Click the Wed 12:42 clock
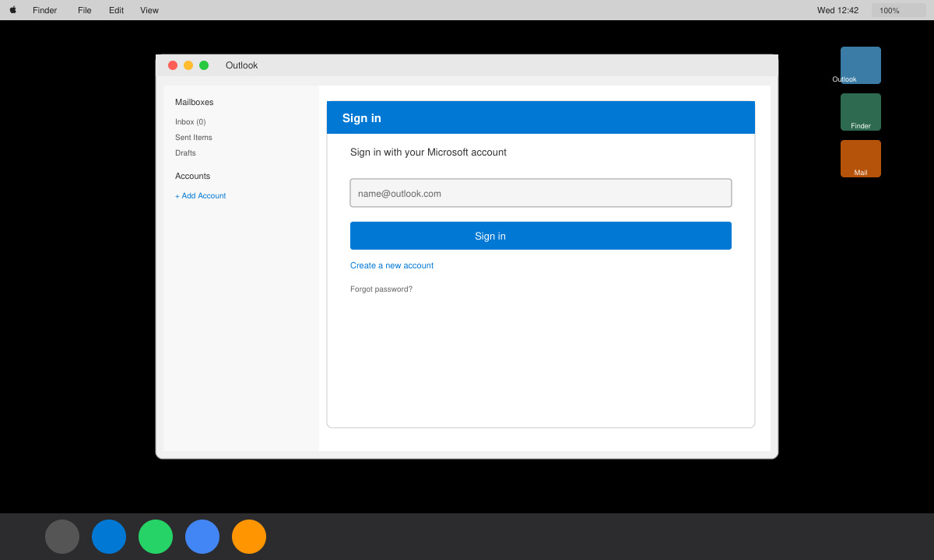The image size is (934, 560). point(837,10)
